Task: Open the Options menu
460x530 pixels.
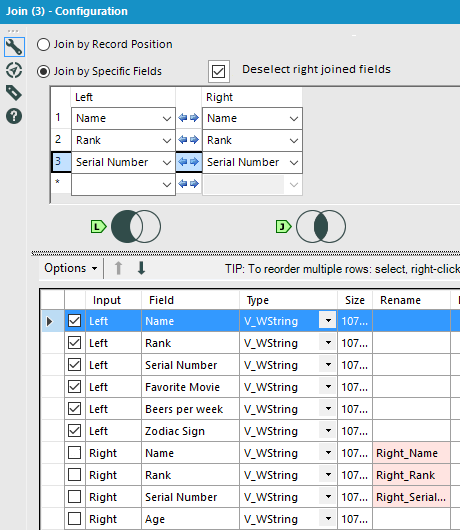Action: pyautogui.click(x=71, y=268)
